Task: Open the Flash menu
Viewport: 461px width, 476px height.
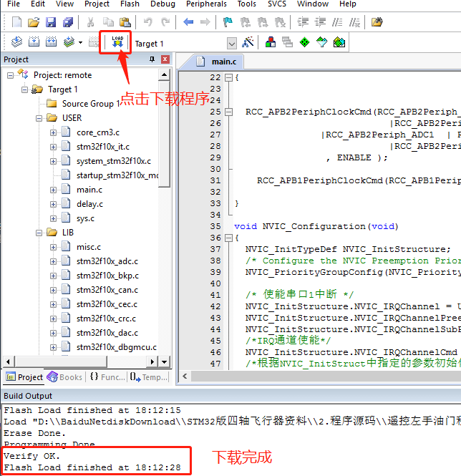Action: [130, 4]
